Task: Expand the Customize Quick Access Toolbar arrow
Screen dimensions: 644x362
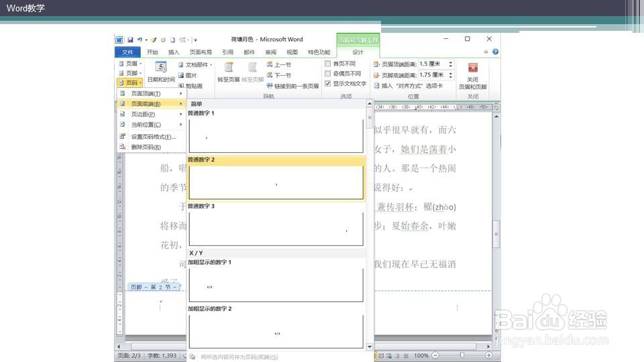Action: [195, 40]
